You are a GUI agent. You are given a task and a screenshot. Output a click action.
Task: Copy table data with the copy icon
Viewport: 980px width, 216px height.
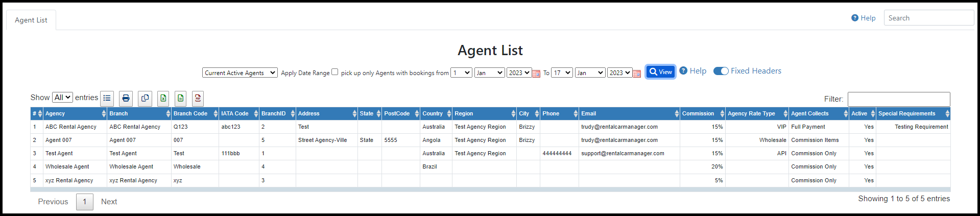[x=145, y=98]
